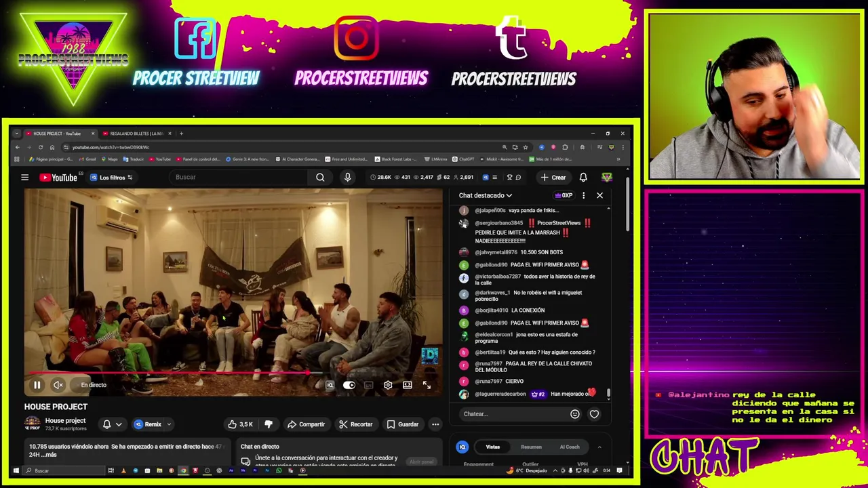The image size is (868, 488).
Task: Open the chat emoji picker
Action: [x=575, y=414]
